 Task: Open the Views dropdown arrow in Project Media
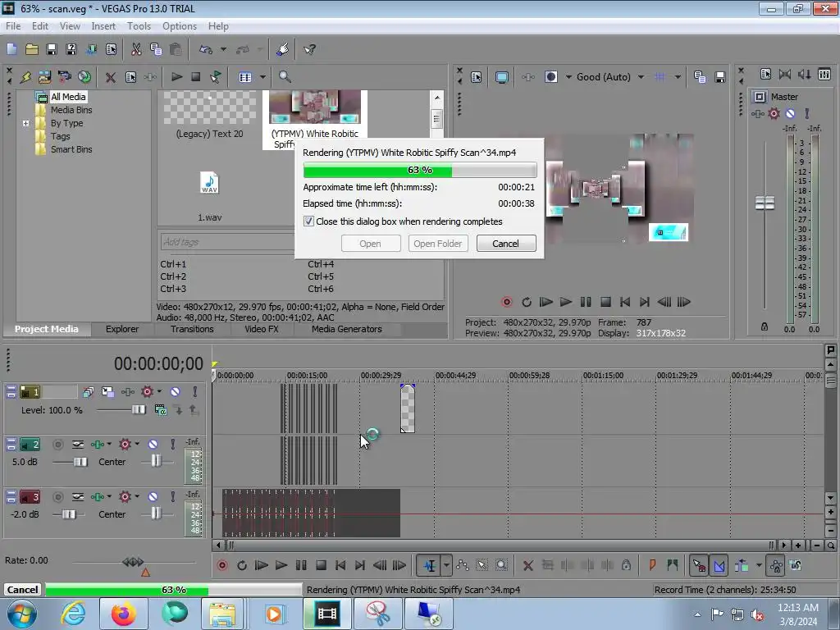[x=262, y=77]
